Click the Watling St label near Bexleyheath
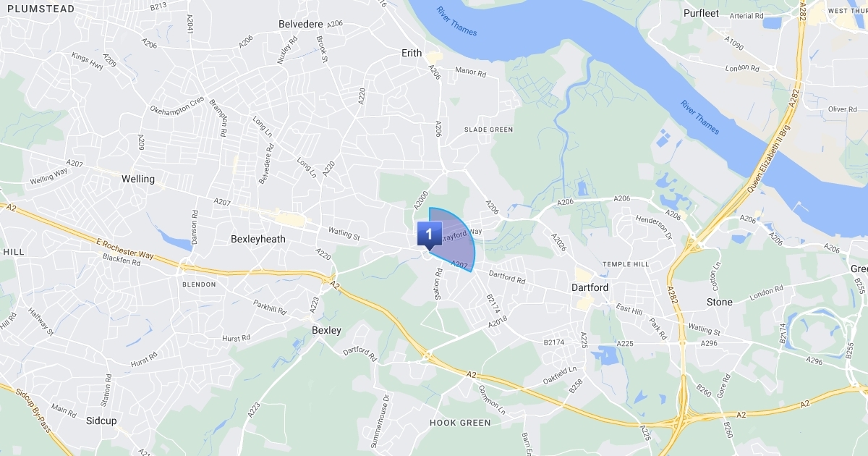The width and height of the screenshot is (868, 456). tap(344, 234)
